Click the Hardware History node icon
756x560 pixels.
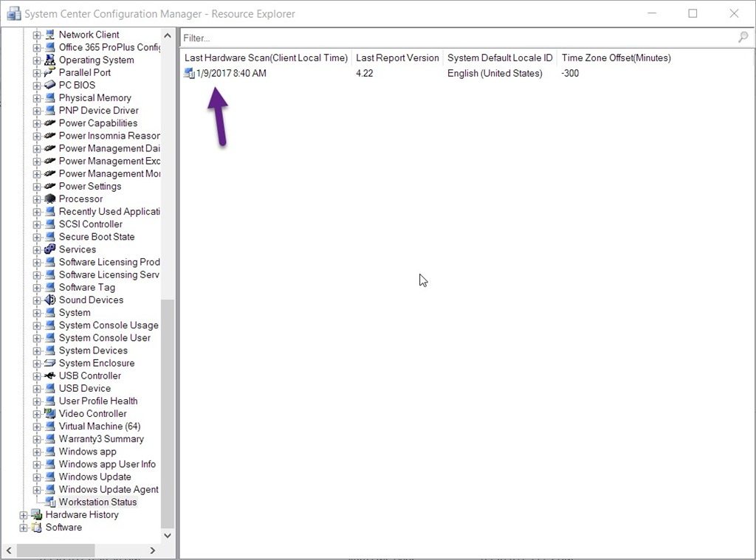tap(37, 514)
